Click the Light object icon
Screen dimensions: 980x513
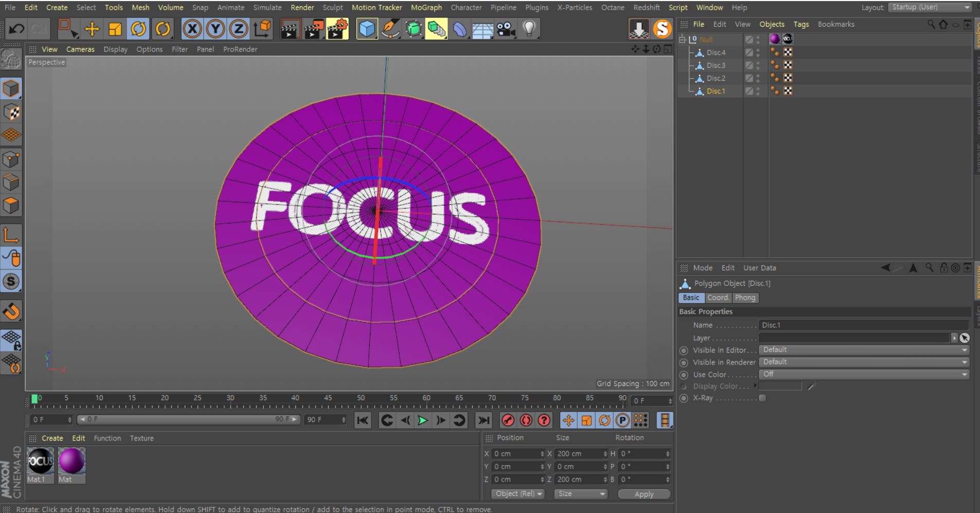pos(529,29)
